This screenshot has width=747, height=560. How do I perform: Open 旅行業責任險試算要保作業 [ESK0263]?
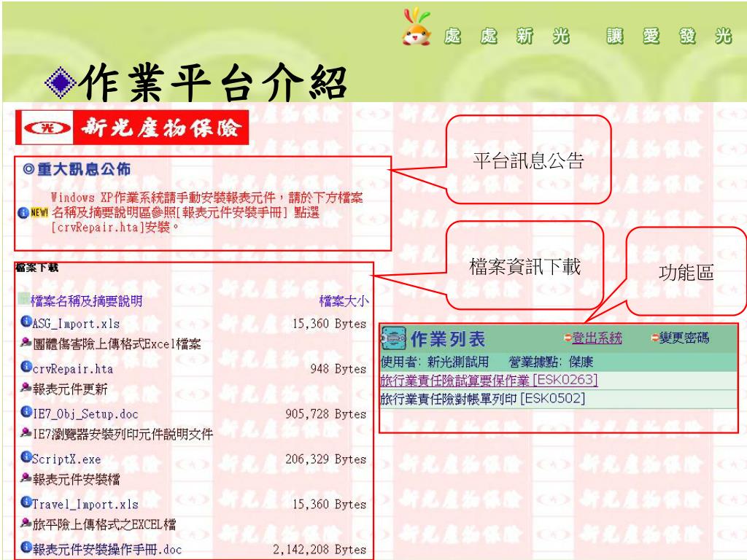point(489,380)
